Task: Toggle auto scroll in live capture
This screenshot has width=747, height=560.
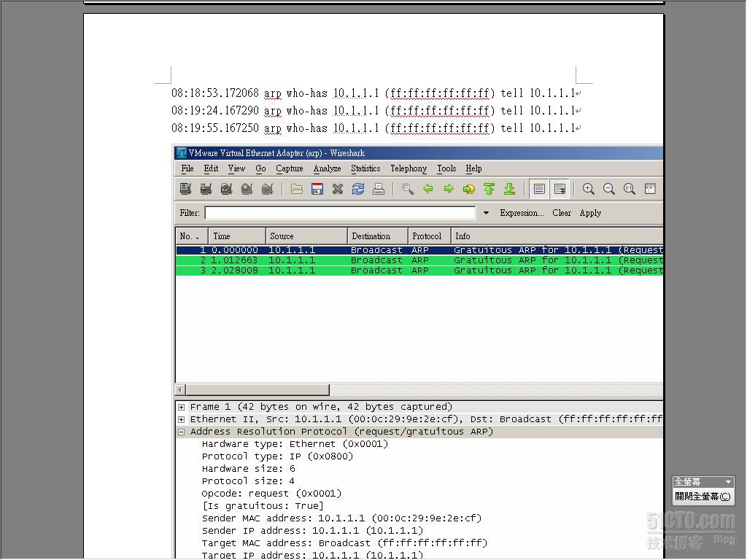Action: click(560, 189)
